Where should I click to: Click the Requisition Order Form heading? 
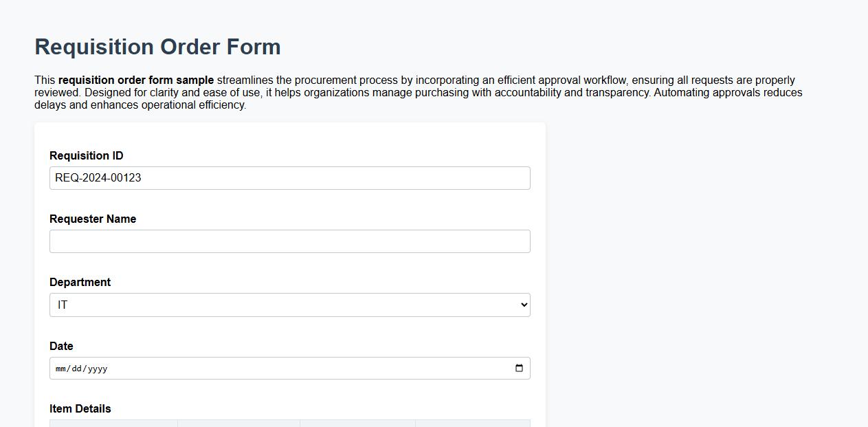pos(157,47)
